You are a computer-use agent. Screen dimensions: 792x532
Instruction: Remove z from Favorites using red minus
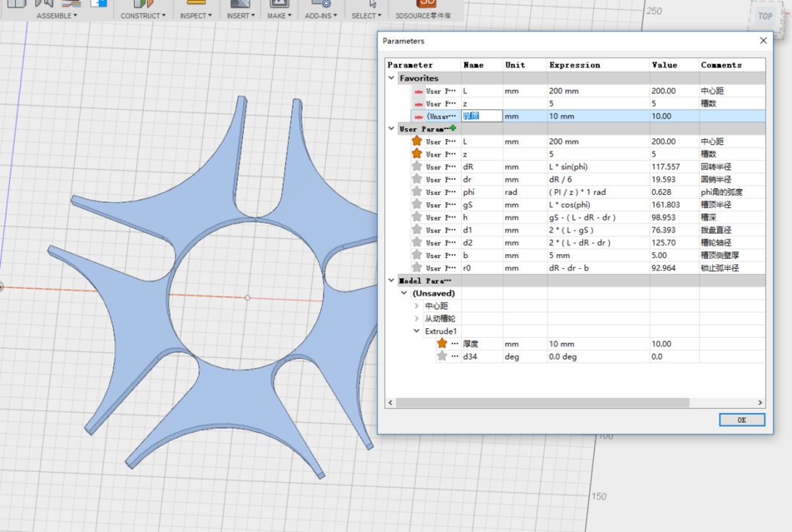(x=418, y=104)
